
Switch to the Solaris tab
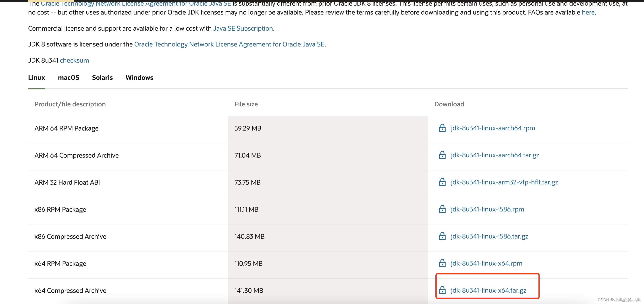click(x=102, y=78)
